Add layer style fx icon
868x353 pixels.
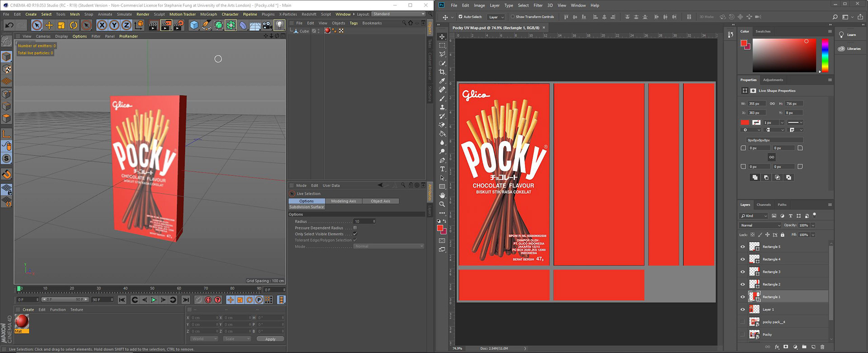[777, 347]
